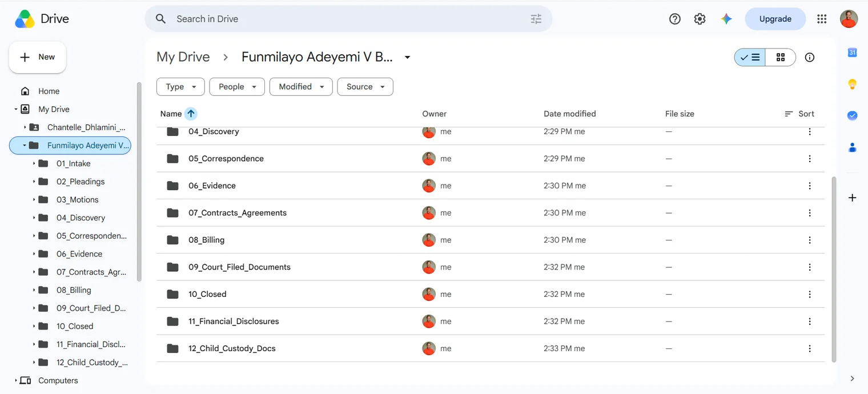The height and width of the screenshot is (394, 868).
Task: Expand 02_Pleadings folder arrow in sidebar
Action: click(x=34, y=182)
